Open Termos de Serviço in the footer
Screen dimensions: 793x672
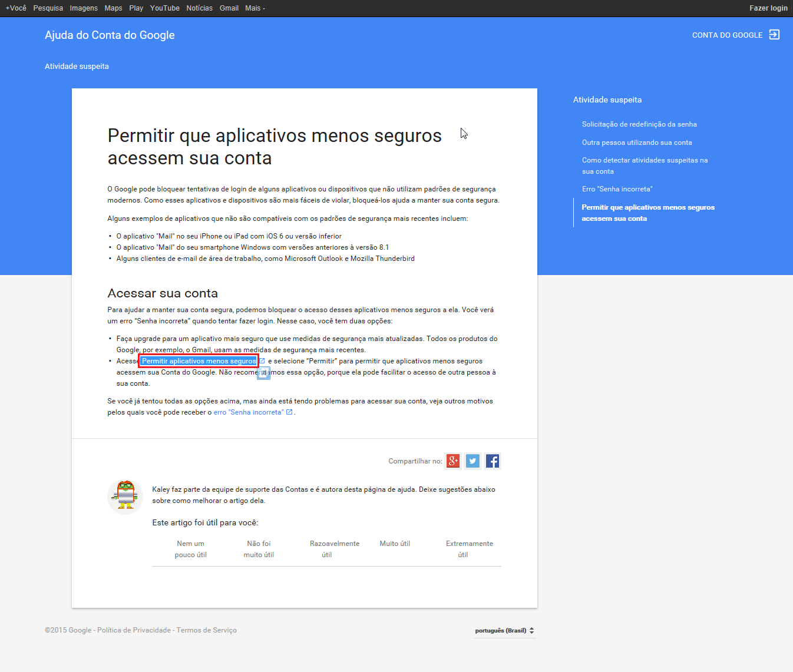point(206,630)
